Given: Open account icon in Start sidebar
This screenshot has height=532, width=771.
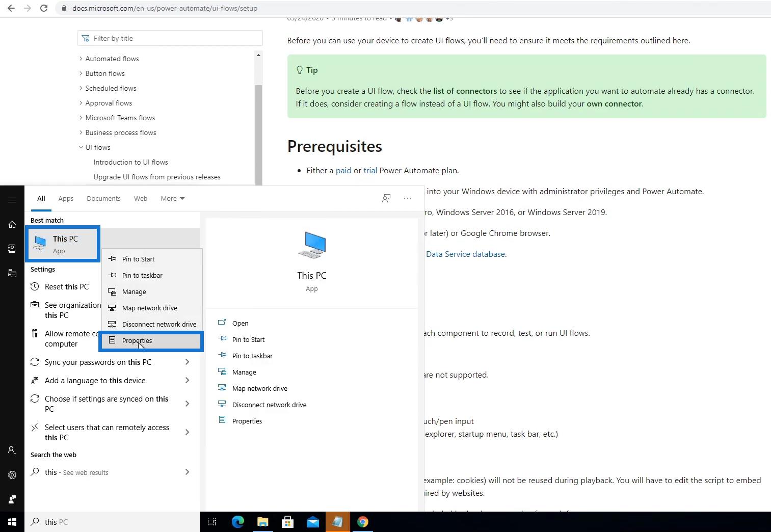Looking at the screenshot, I should coord(12,450).
